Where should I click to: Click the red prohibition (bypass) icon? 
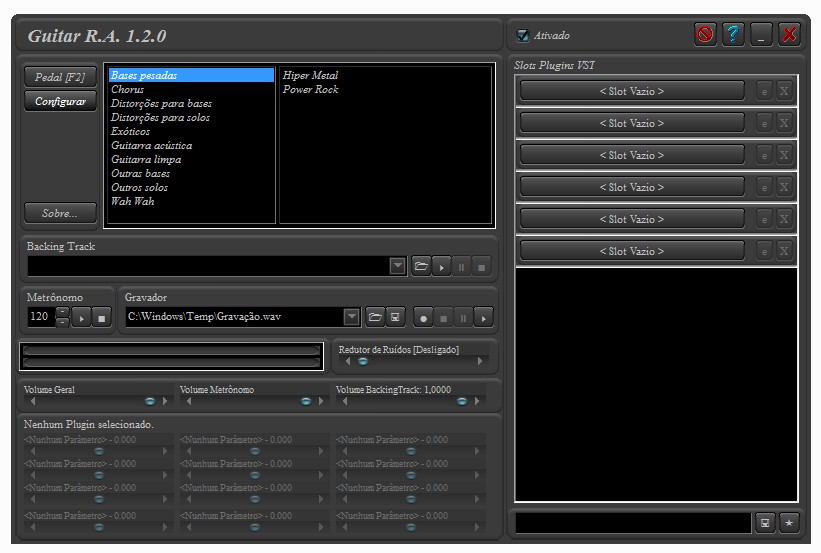click(705, 35)
